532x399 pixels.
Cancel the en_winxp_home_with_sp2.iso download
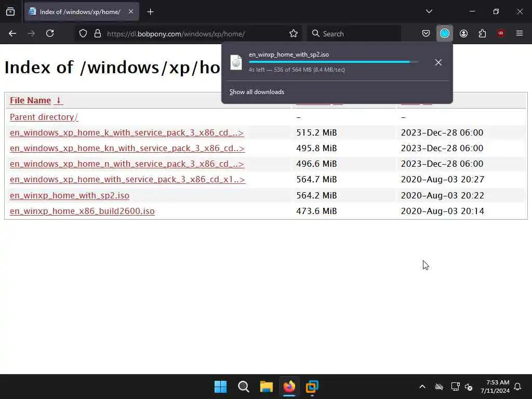tap(438, 62)
